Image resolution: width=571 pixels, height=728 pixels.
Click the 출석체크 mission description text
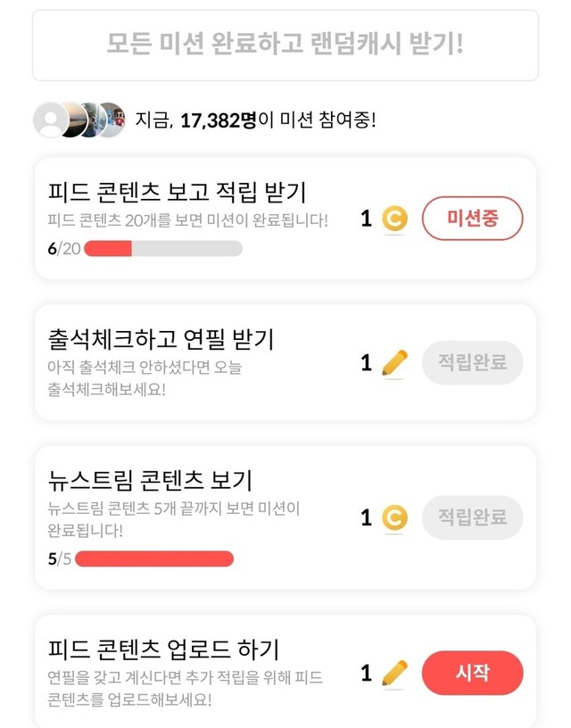coord(145,377)
